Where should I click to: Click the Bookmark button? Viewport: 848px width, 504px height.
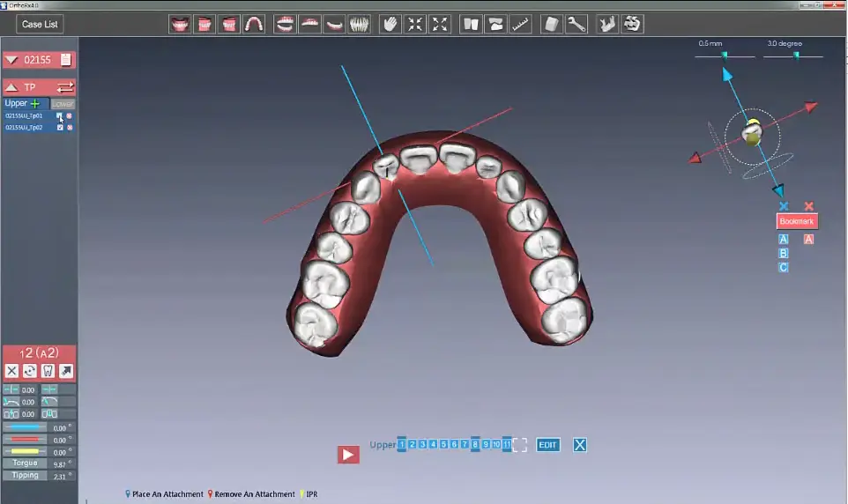click(797, 221)
